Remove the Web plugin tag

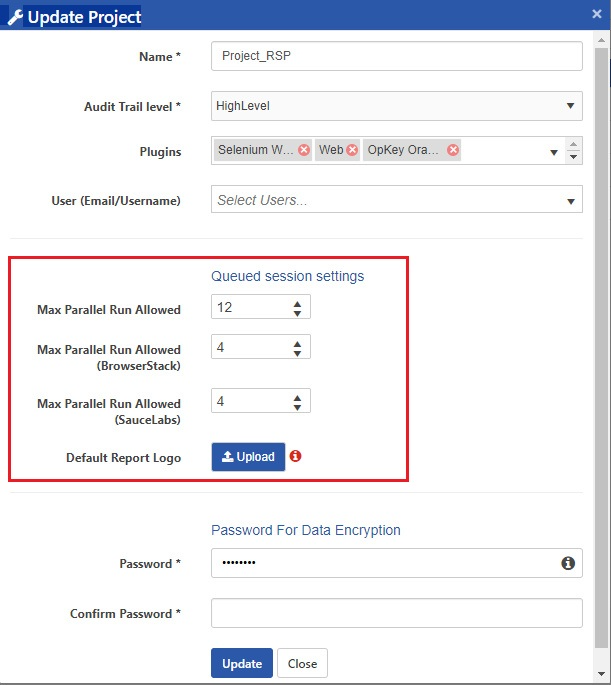pyautogui.click(x=352, y=150)
